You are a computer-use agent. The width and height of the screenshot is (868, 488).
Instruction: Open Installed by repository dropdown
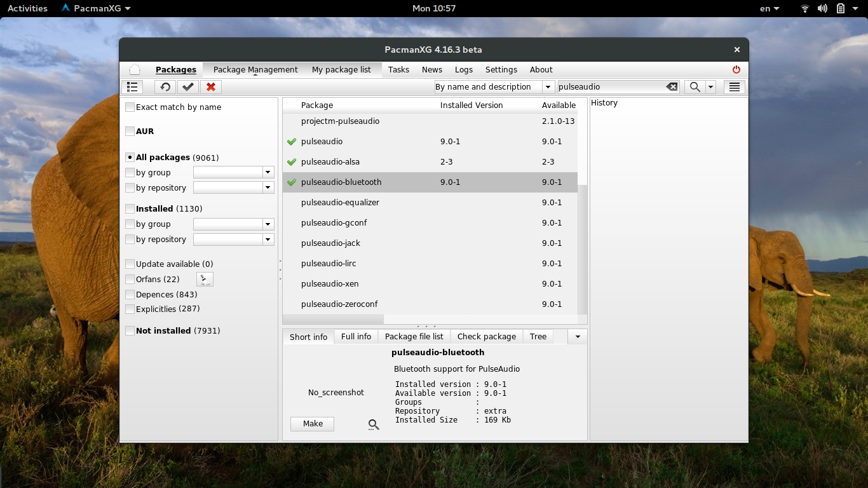click(268, 239)
